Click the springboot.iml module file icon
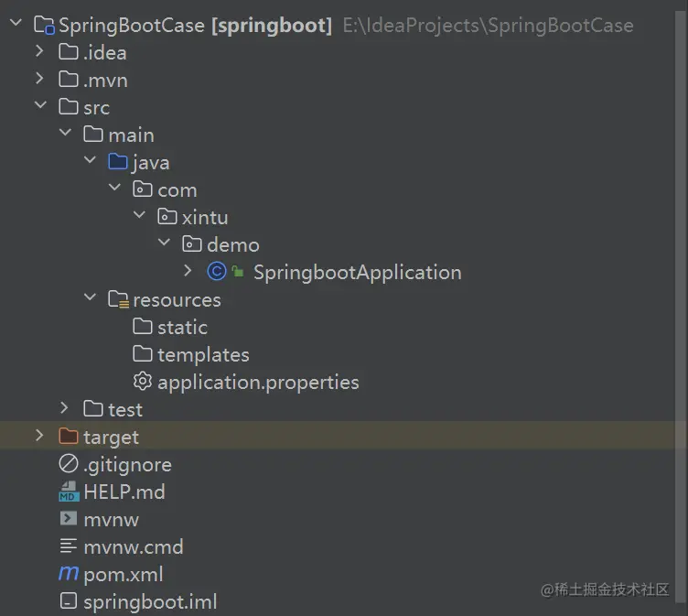 point(69,601)
